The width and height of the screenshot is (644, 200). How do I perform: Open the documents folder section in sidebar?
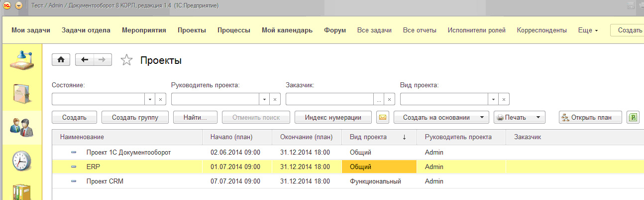pos(21,93)
